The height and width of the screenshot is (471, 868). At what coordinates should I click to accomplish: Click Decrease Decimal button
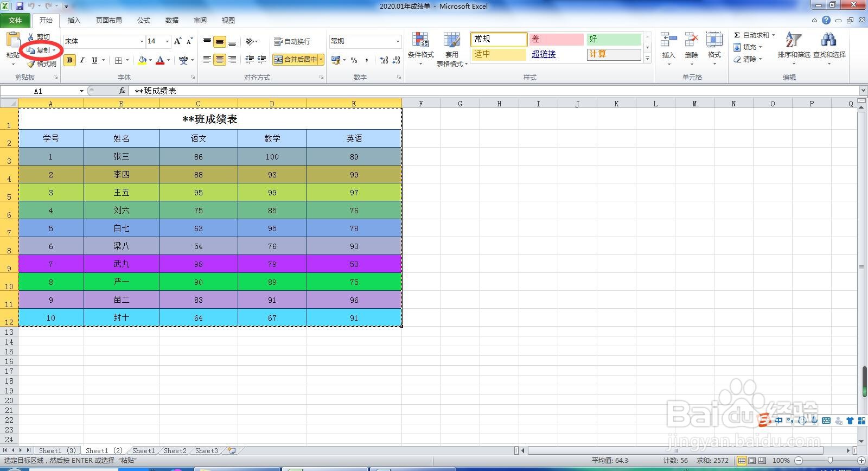click(397, 60)
